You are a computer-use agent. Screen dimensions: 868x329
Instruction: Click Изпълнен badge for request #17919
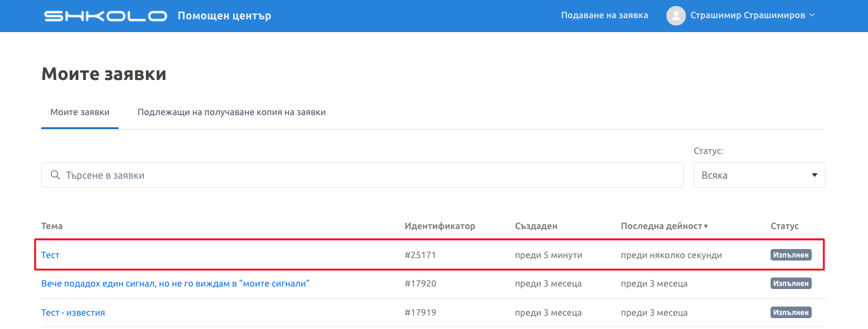pyautogui.click(x=791, y=313)
